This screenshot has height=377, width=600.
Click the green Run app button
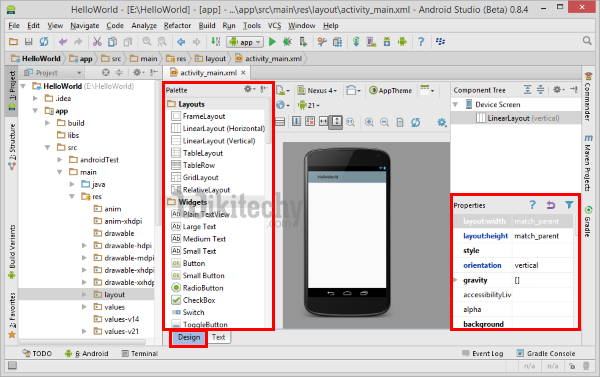point(272,42)
